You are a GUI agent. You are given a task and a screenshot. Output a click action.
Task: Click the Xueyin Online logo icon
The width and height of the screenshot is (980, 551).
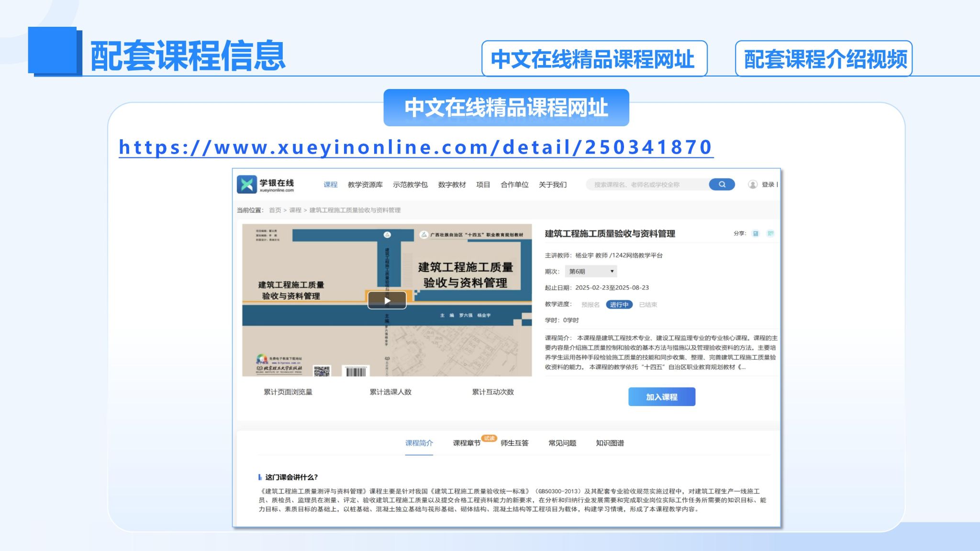coord(247,185)
